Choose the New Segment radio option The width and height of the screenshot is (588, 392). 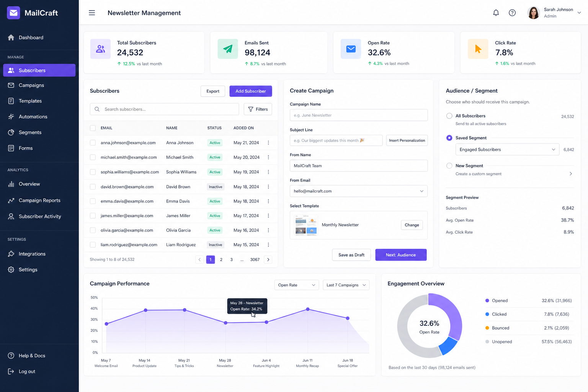click(449, 166)
